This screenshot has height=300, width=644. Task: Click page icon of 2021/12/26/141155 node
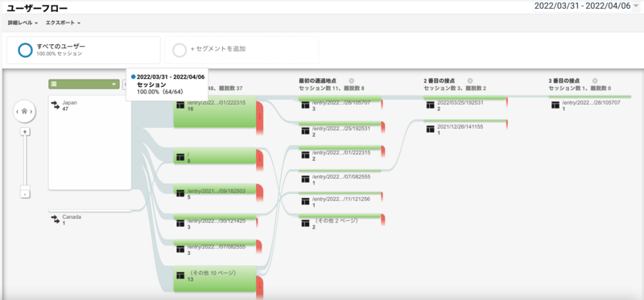pyautogui.click(x=430, y=129)
